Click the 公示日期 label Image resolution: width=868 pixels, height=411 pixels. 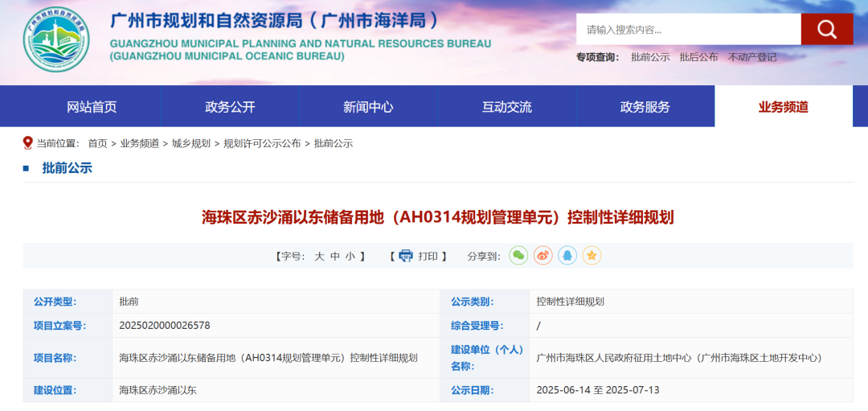[x=473, y=390]
